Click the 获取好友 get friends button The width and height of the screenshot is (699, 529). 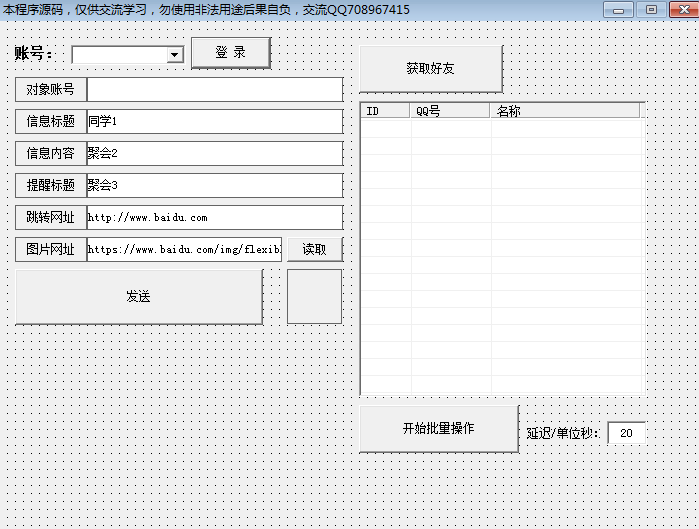[x=430, y=69]
